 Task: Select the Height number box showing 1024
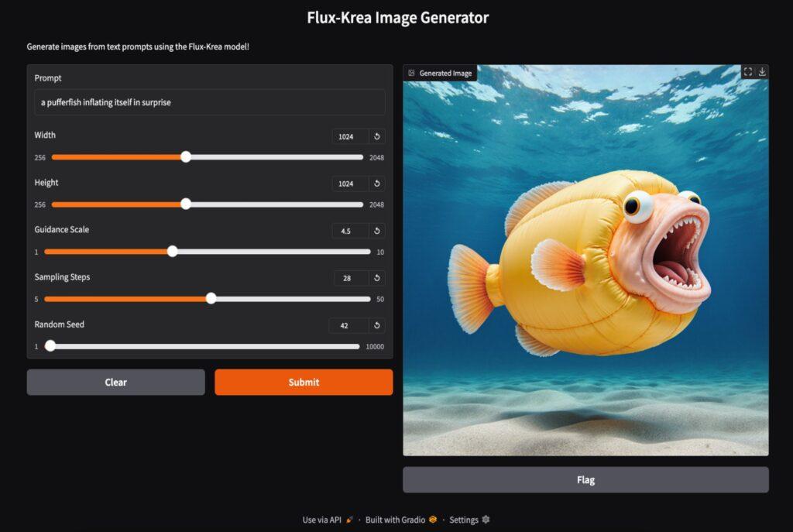(350, 184)
